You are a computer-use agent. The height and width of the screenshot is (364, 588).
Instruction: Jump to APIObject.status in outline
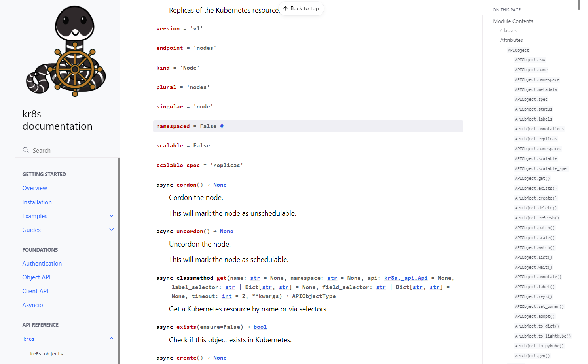point(533,109)
